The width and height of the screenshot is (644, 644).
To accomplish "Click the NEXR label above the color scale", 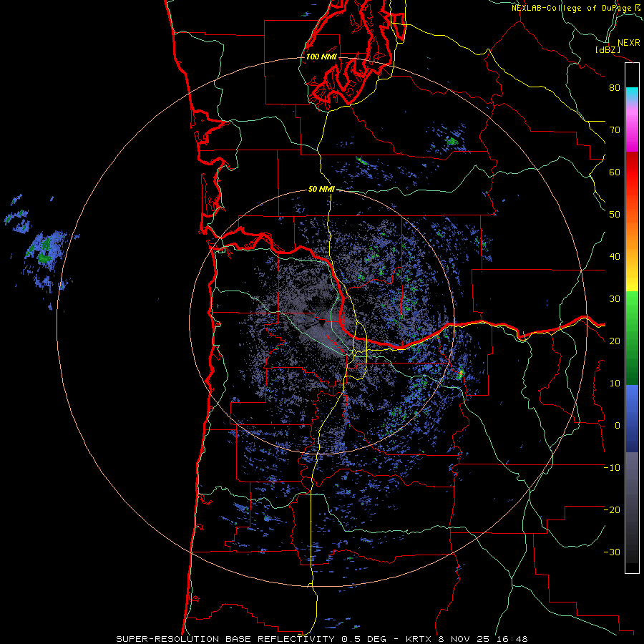I will (x=628, y=43).
